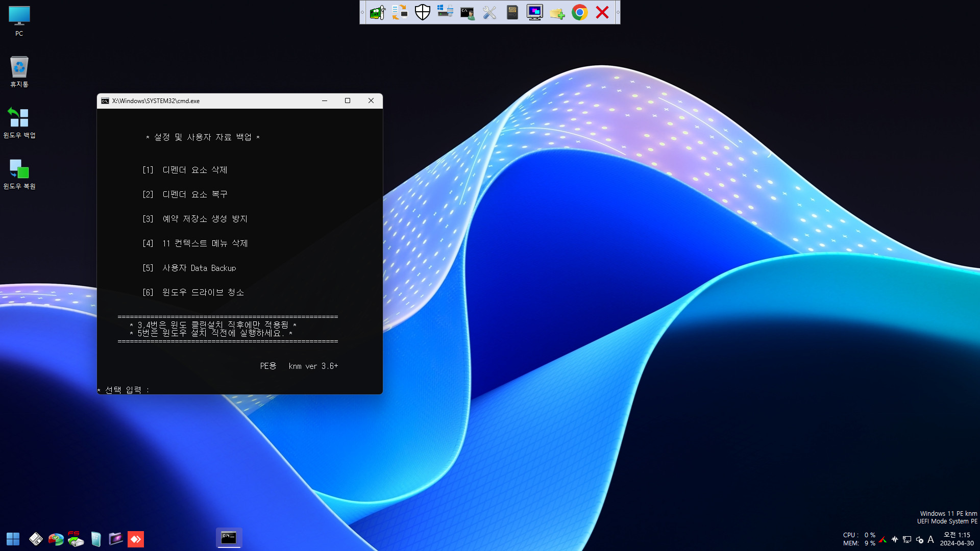980x551 pixels.
Task: Launch the admin command prompt from top dock
Action: (x=467, y=12)
